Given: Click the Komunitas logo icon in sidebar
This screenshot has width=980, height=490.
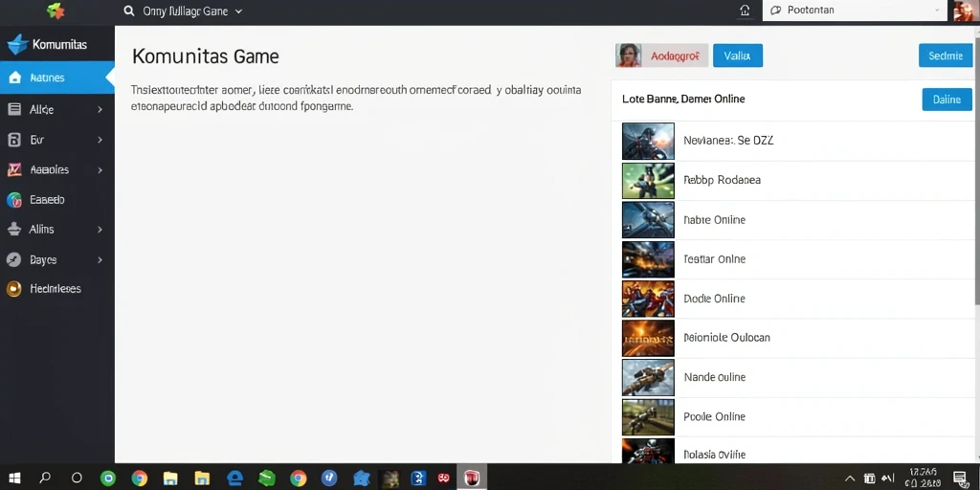Looking at the screenshot, I should pyautogui.click(x=17, y=44).
